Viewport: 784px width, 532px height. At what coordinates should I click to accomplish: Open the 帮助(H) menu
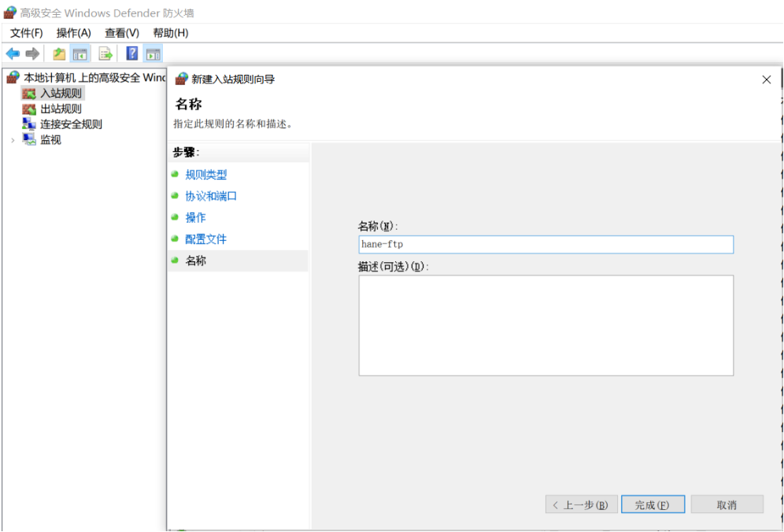click(x=171, y=33)
